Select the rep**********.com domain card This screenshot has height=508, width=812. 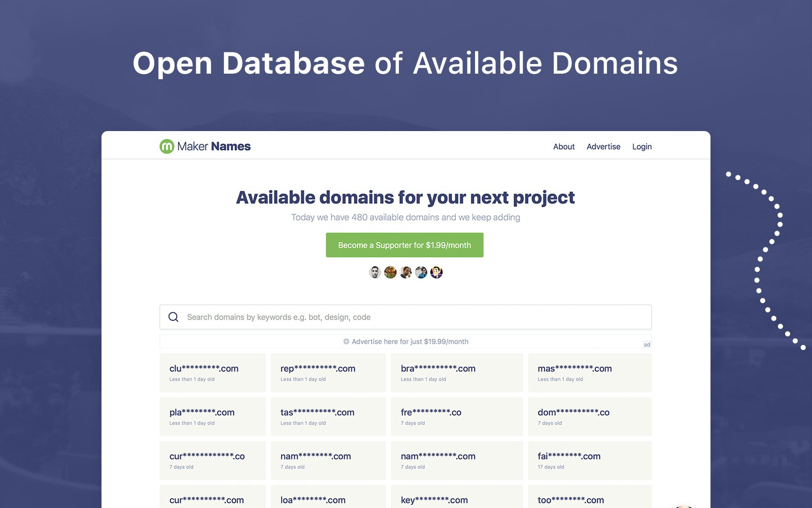[328, 372]
